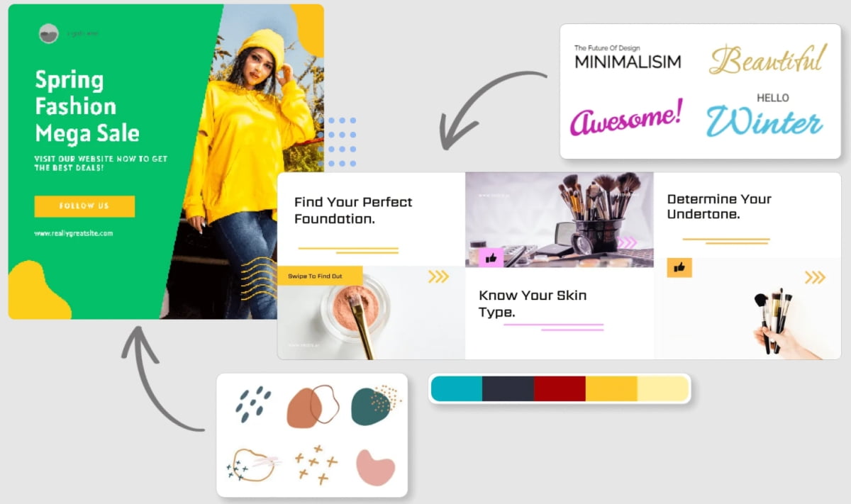Click triple chevron arrows above hand holding brushes
The image size is (851, 504).
tap(815, 277)
